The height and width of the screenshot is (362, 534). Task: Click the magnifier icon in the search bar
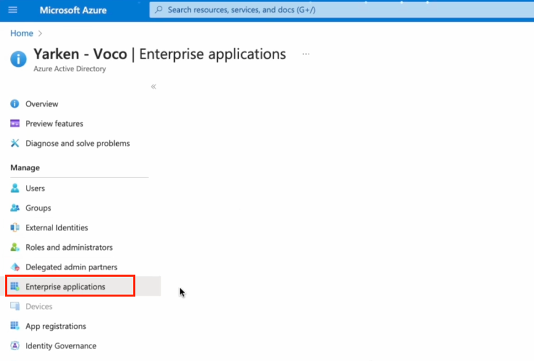pyautogui.click(x=159, y=10)
